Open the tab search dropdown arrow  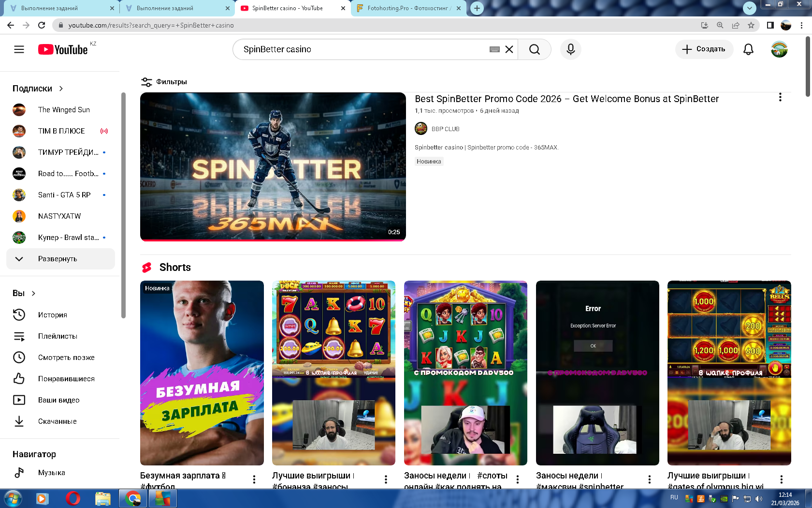tap(749, 8)
